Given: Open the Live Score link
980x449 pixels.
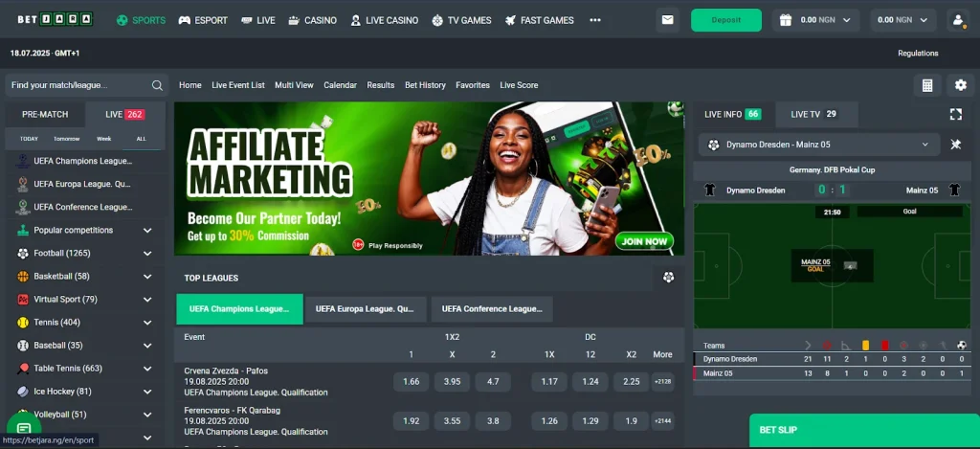Looking at the screenshot, I should [519, 85].
